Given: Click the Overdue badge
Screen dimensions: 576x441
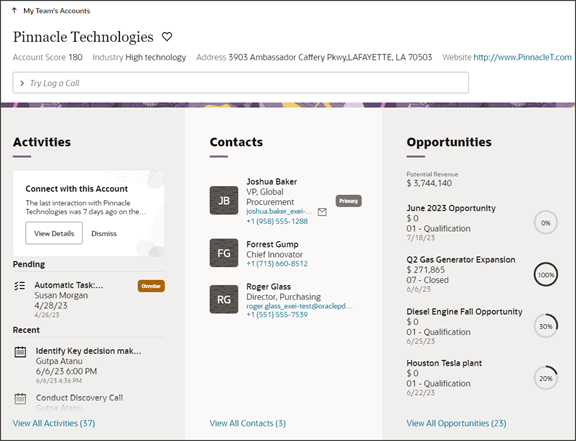Looking at the screenshot, I should click(x=151, y=286).
